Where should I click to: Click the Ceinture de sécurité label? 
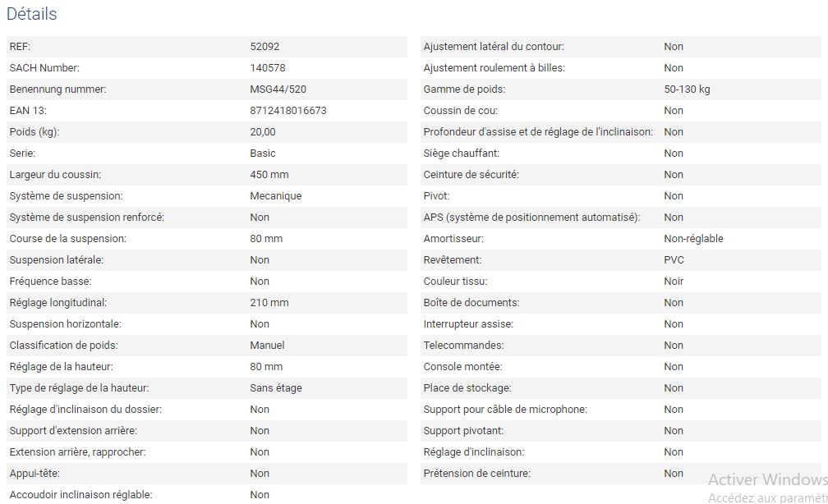coord(471,175)
